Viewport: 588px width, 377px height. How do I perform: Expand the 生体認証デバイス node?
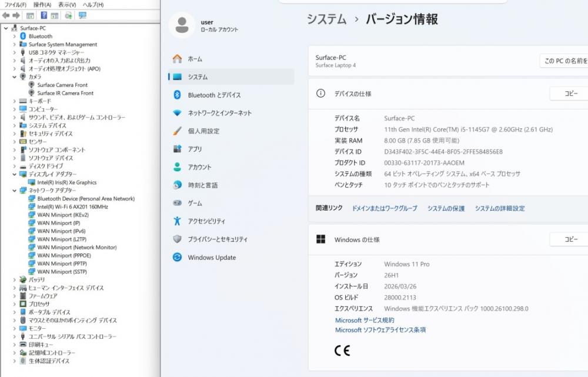14,361
